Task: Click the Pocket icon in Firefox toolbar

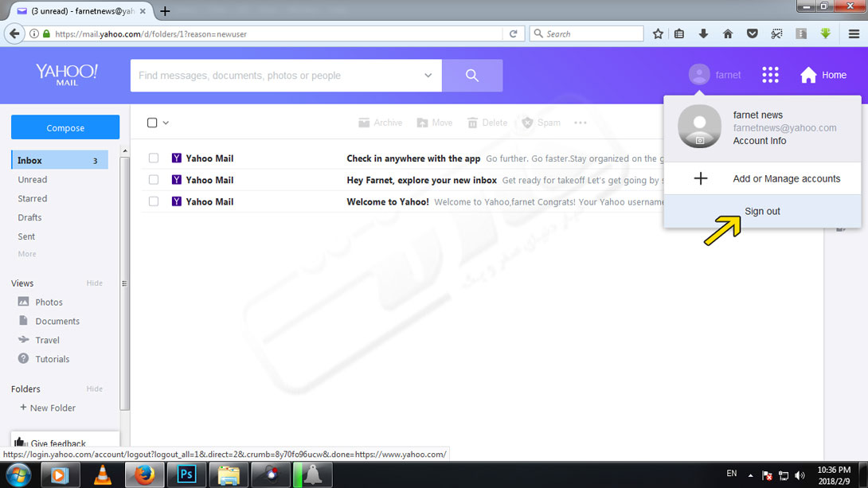Action: point(752,33)
